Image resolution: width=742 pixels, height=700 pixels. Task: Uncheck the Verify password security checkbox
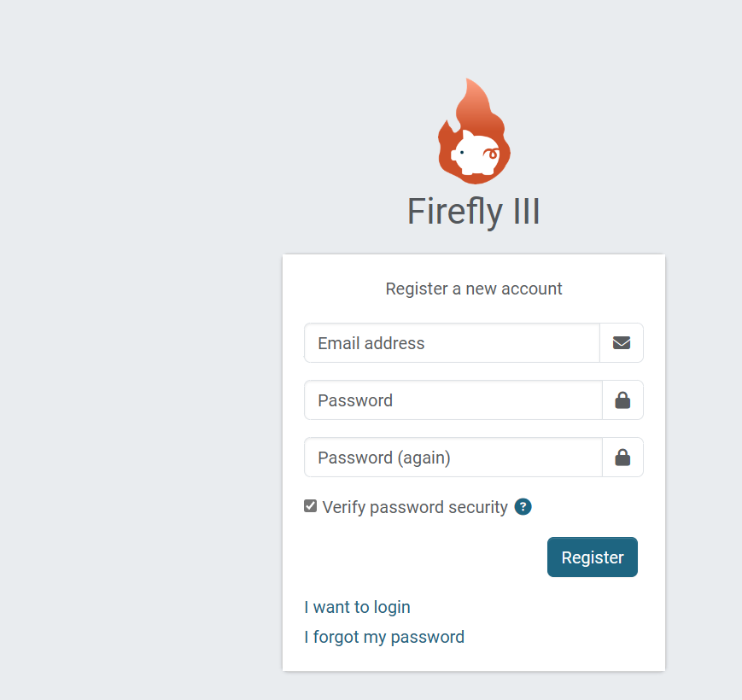coord(311,506)
